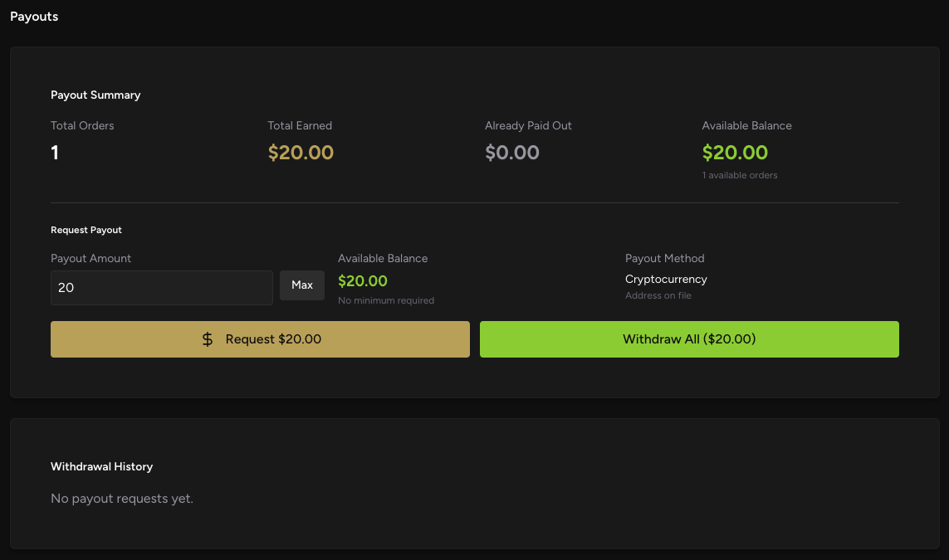Image resolution: width=949 pixels, height=560 pixels.
Task: Click the Max amount shortcut
Action: click(301, 285)
